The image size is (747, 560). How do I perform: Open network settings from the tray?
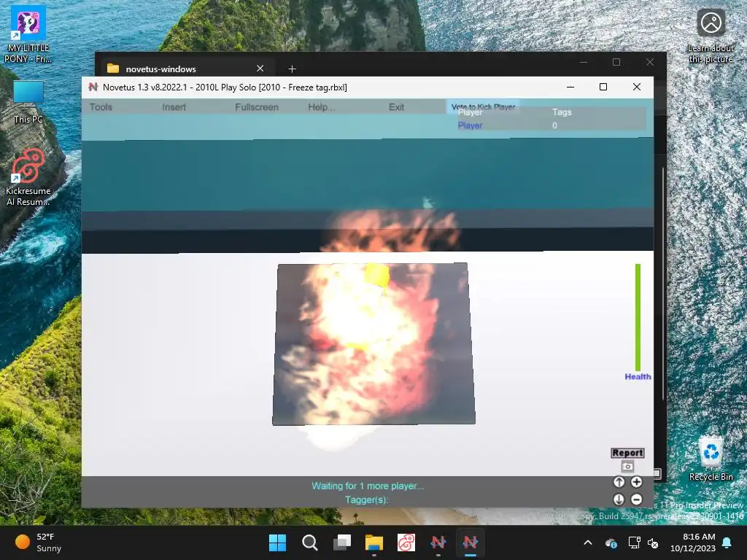[x=634, y=542]
